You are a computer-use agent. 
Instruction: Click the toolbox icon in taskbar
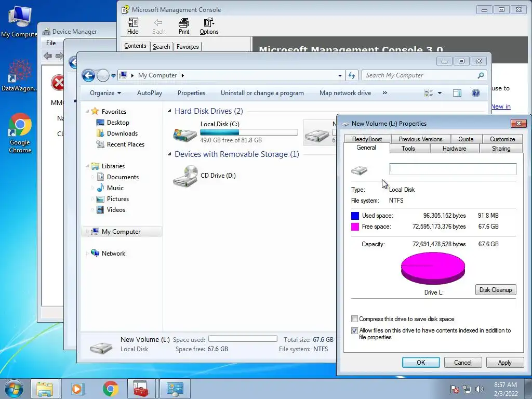click(141, 389)
